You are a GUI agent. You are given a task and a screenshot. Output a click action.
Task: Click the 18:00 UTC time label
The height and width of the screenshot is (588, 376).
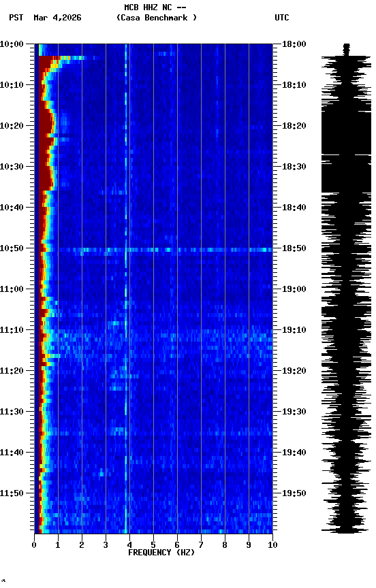pyautogui.click(x=294, y=44)
